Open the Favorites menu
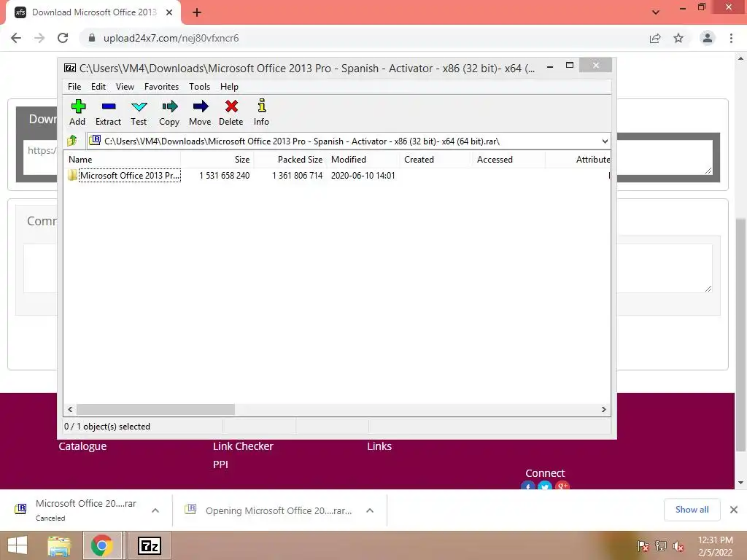The image size is (747, 560). pyautogui.click(x=161, y=87)
